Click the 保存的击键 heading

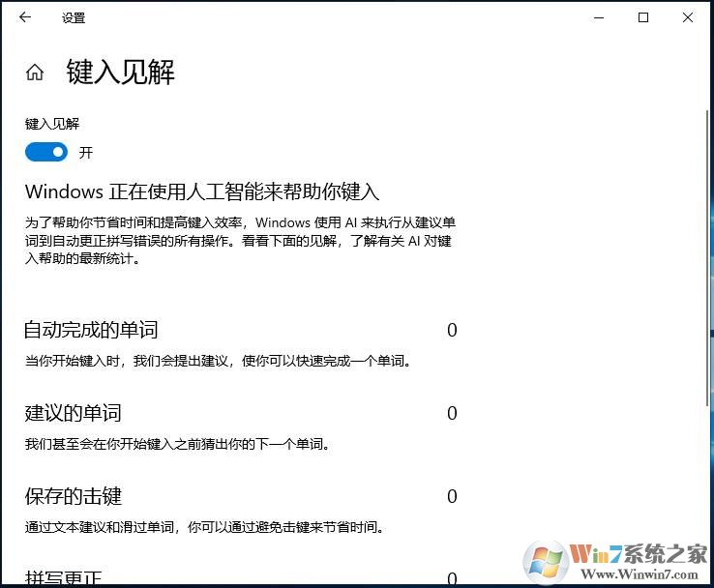coord(74,496)
